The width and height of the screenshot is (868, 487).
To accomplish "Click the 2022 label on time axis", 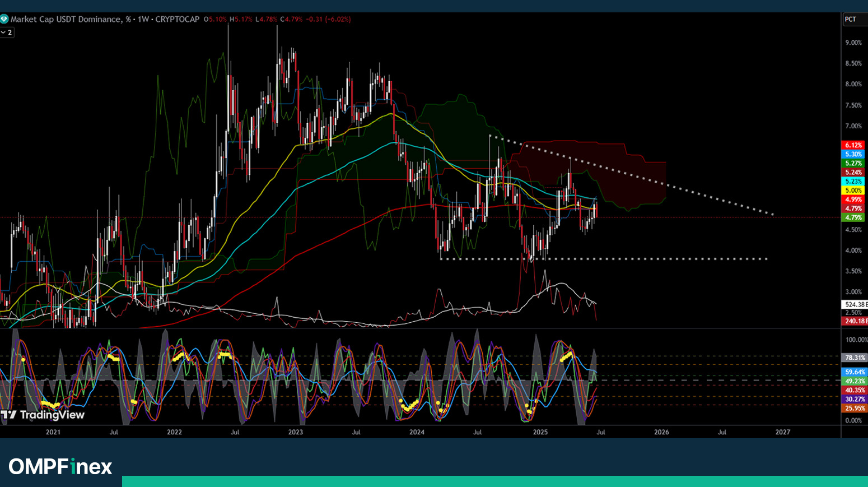I will tap(174, 432).
